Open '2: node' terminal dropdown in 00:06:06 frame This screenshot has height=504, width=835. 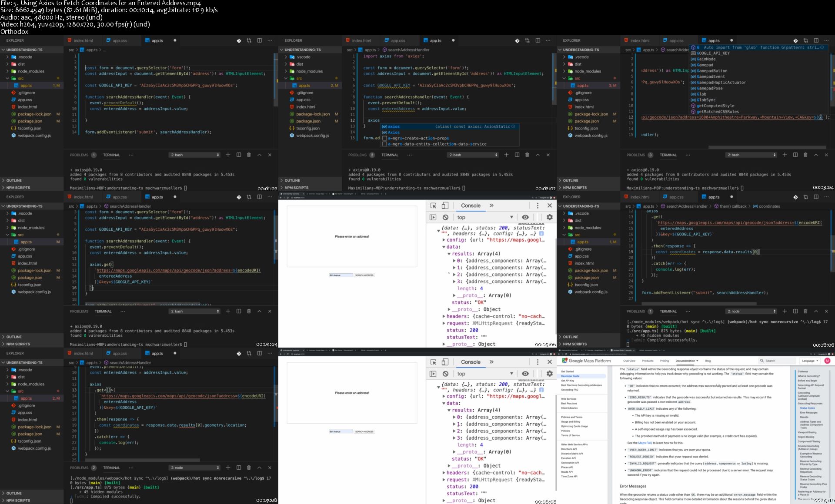[x=751, y=311]
